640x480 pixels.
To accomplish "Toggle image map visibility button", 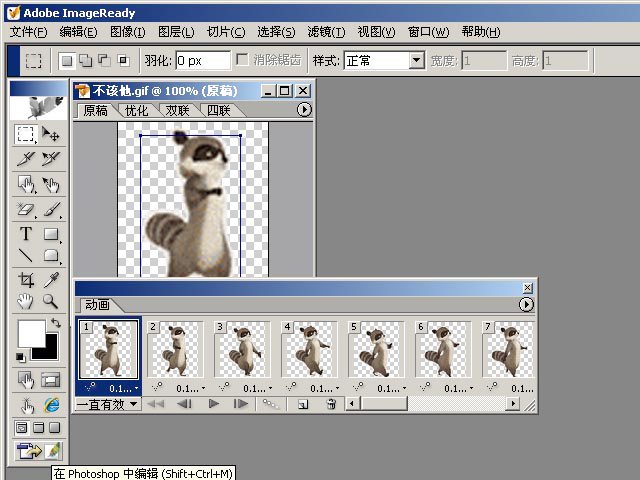I will click(x=26, y=380).
